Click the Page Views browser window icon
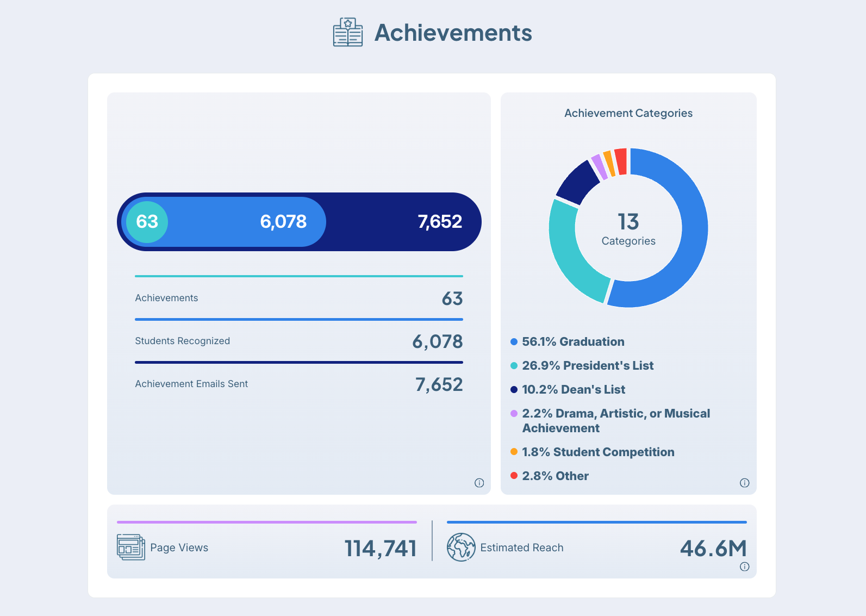 130,547
